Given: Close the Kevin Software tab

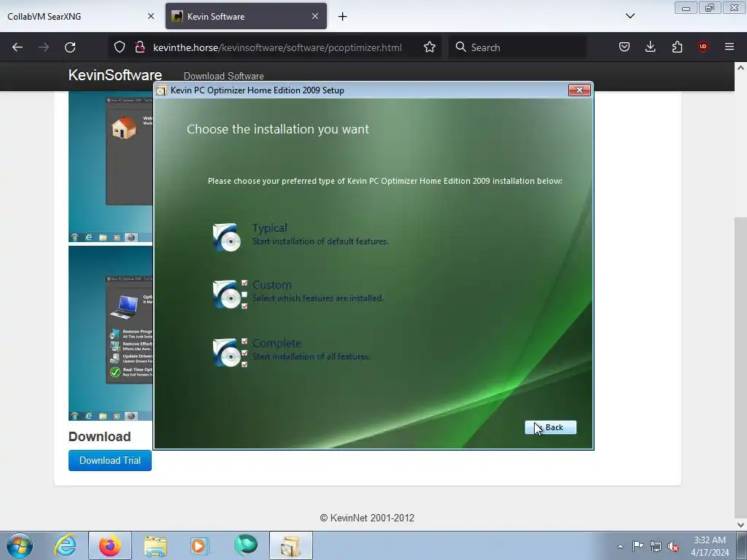Looking at the screenshot, I should pos(315,16).
